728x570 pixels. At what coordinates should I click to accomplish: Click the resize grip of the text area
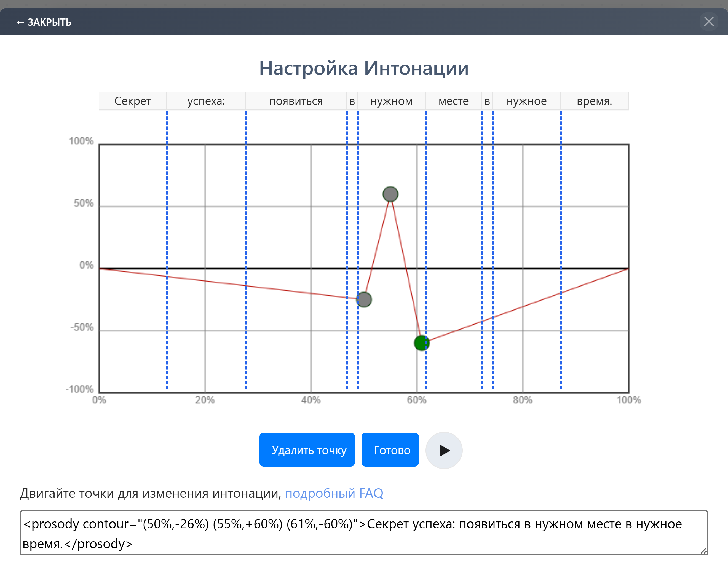click(704, 551)
